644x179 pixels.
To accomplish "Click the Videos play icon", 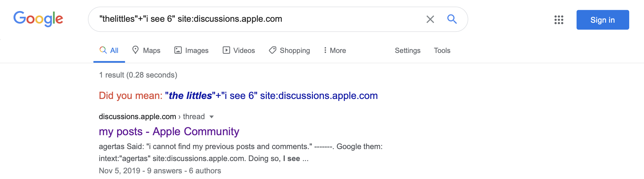I will coord(226,50).
